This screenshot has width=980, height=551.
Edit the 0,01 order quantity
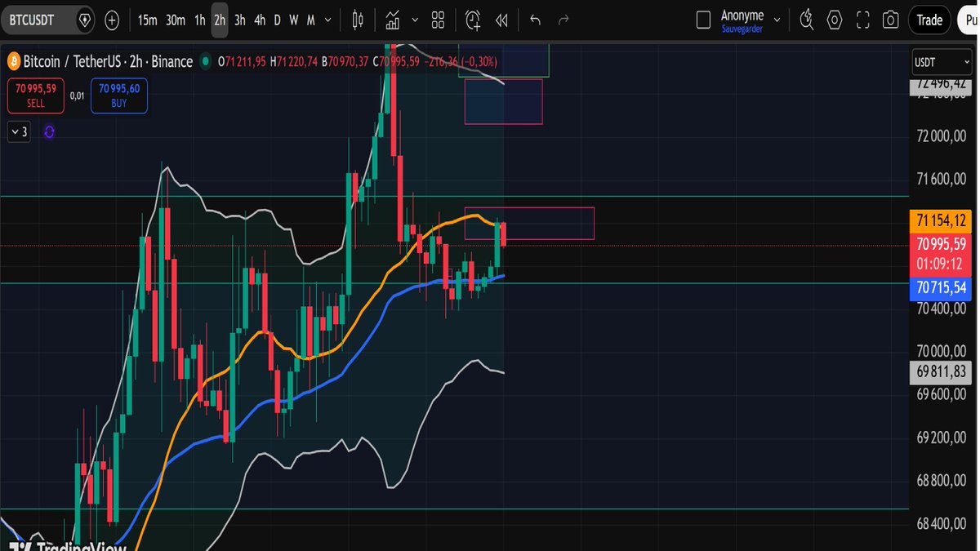coord(78,96)
